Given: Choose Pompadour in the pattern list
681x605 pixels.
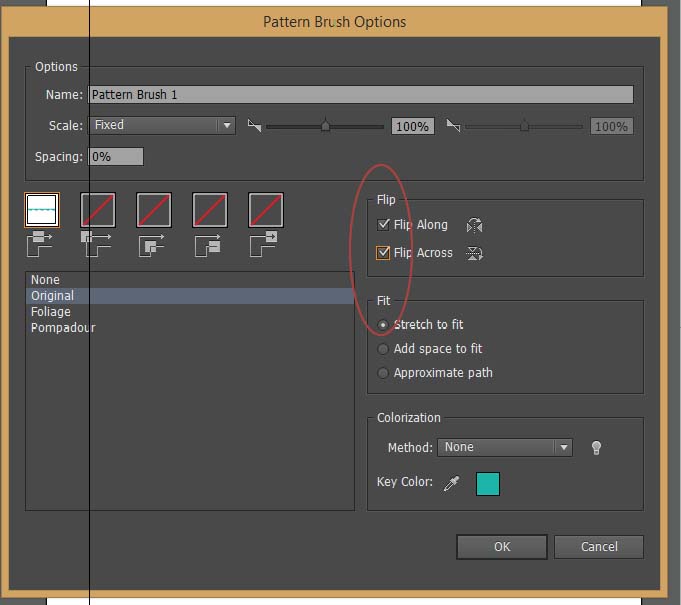Looking at the screenshot, I should pos(190,328).
